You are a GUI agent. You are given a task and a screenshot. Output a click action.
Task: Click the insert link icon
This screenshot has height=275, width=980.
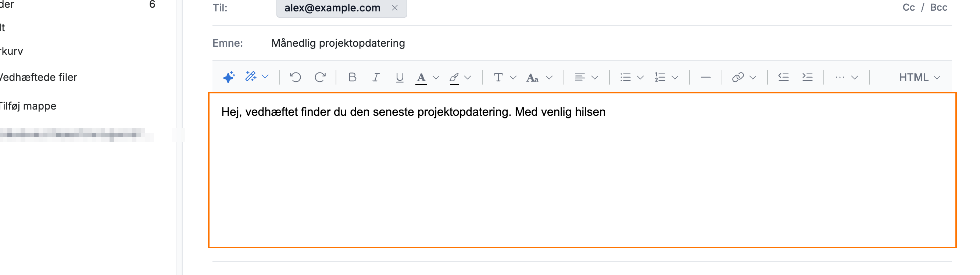coord(738,77)
